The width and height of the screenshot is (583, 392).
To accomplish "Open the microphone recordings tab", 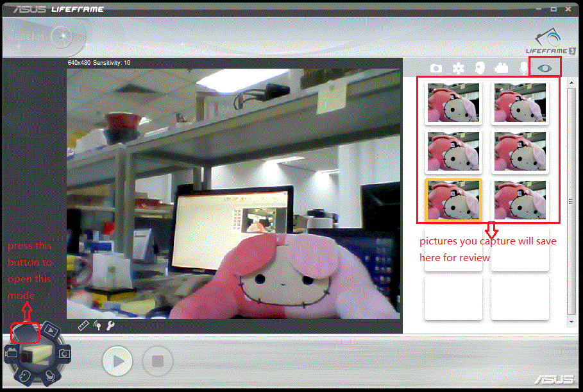I will pyautogui.click(x=524, y=68).
